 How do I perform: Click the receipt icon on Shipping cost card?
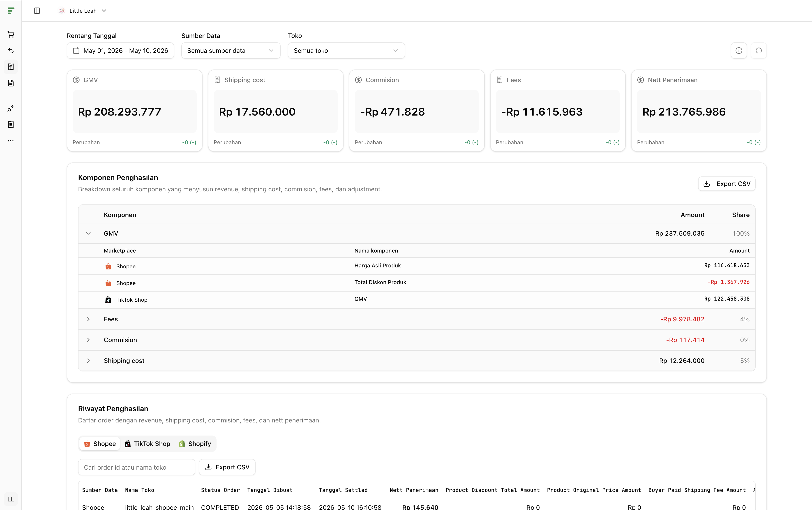(x=217, y=80)
